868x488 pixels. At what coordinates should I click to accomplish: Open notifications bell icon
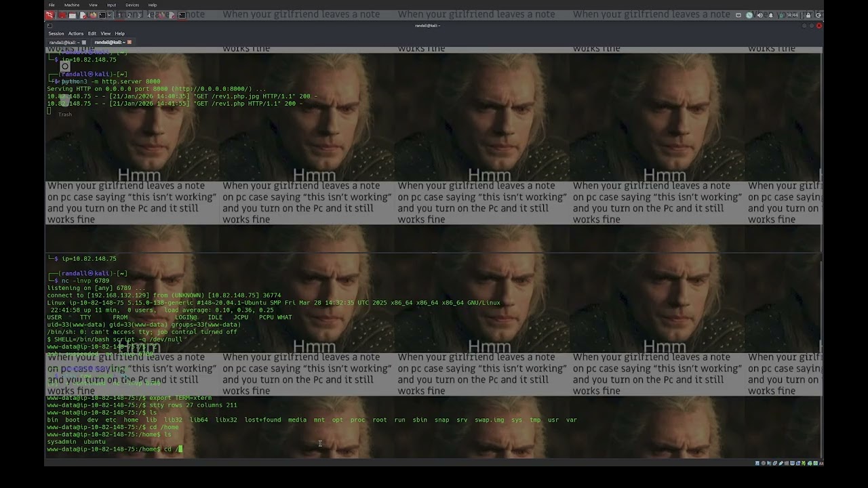770,15
